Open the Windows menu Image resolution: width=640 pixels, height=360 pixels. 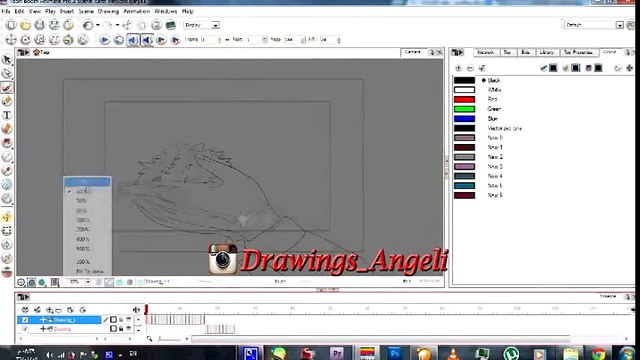pos(166,11)
